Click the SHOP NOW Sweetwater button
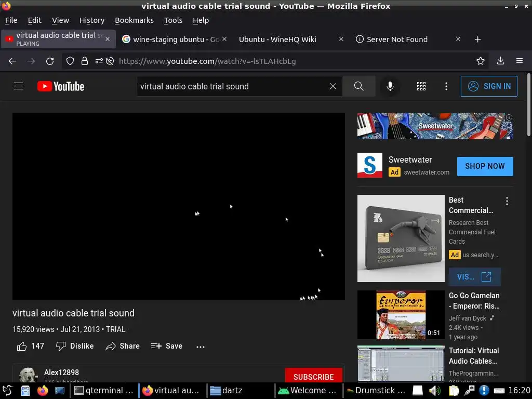Screen dimensions: 532x399 point(485,166)
